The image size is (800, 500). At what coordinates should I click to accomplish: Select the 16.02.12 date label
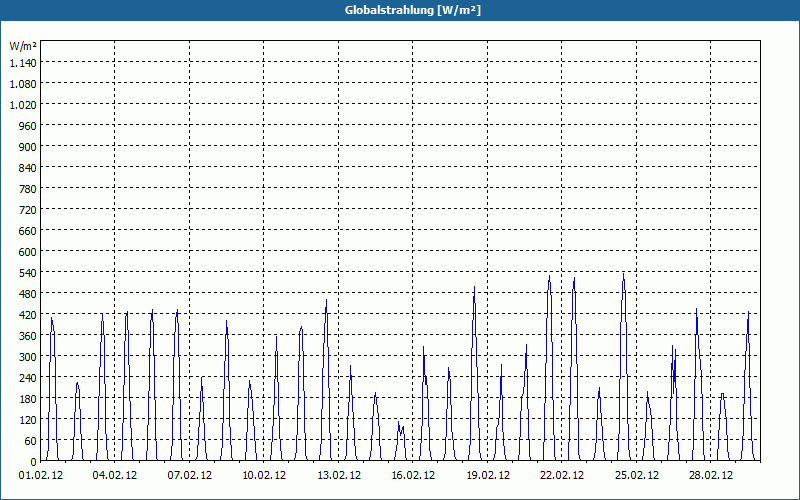pyautogui.click(x=413, y=476)
